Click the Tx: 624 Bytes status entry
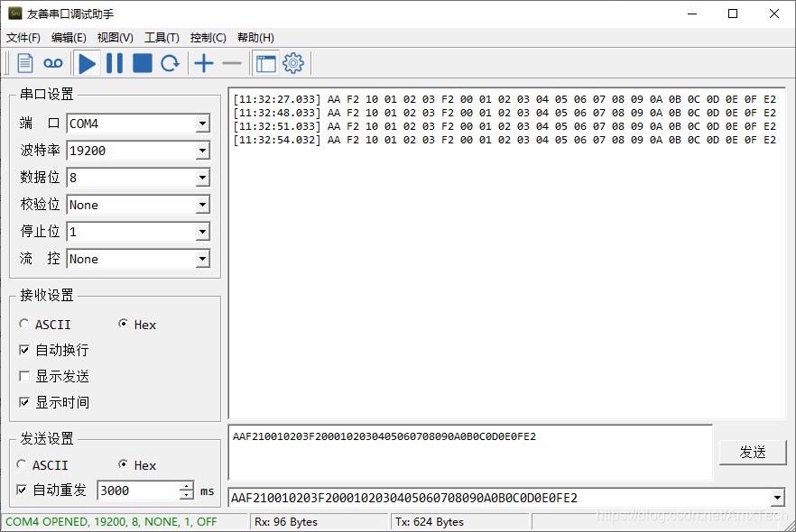The image size is (796, 532). 430,522
